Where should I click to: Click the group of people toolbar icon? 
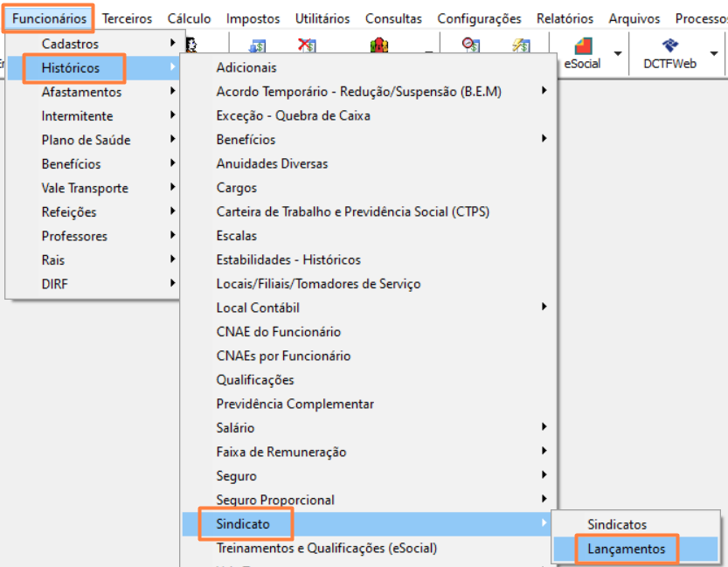click(379, 45)
